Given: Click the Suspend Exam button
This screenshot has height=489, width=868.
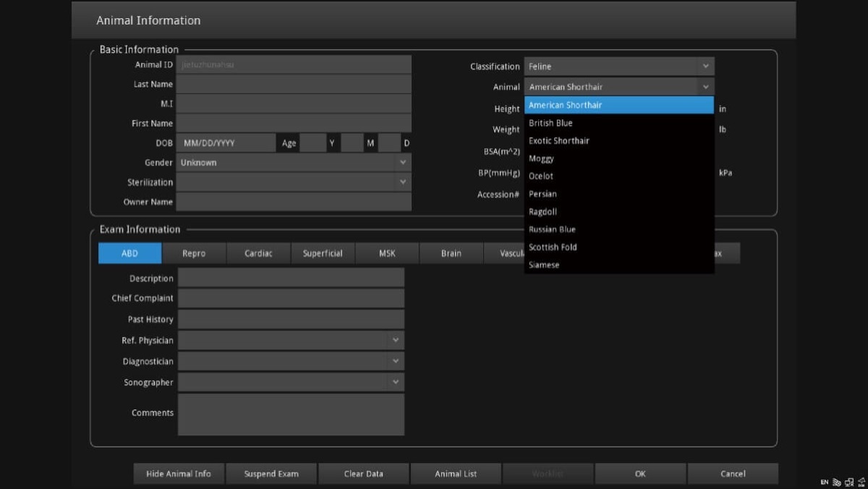Looking at the screenshot, I should click(271, 474).
